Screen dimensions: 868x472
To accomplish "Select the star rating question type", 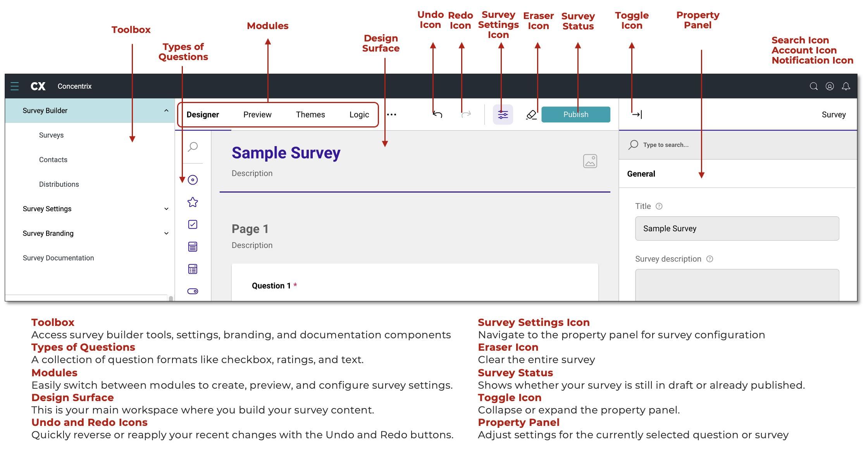I will pyautogui.click(x=193, y=202).
